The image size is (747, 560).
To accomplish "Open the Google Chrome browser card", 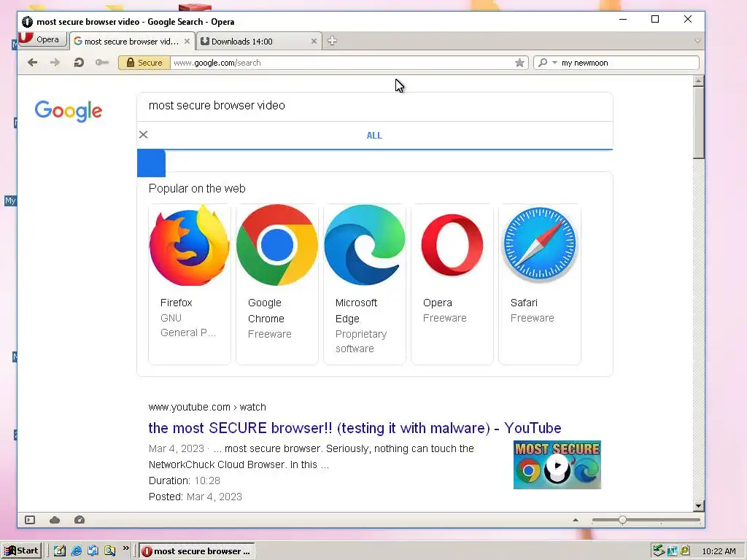I will (276, 284).
